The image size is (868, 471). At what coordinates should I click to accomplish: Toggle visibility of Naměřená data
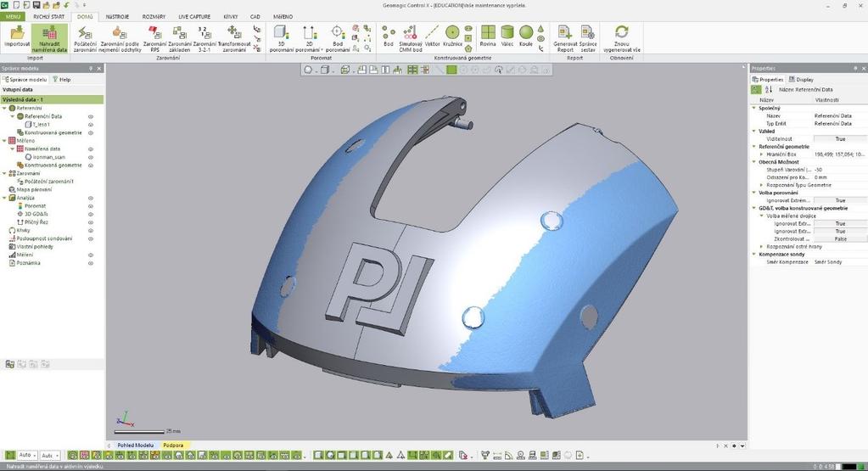tap(91, 149)
